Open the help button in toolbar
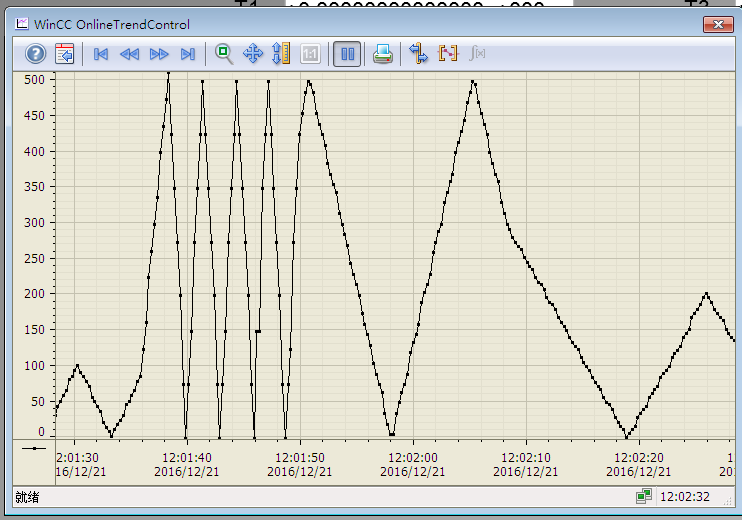 36,54
